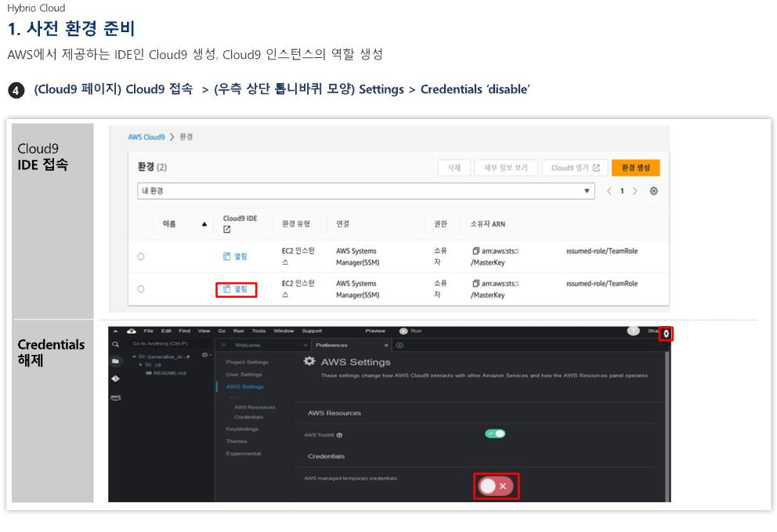Click page number 1 in pagination

622,191
